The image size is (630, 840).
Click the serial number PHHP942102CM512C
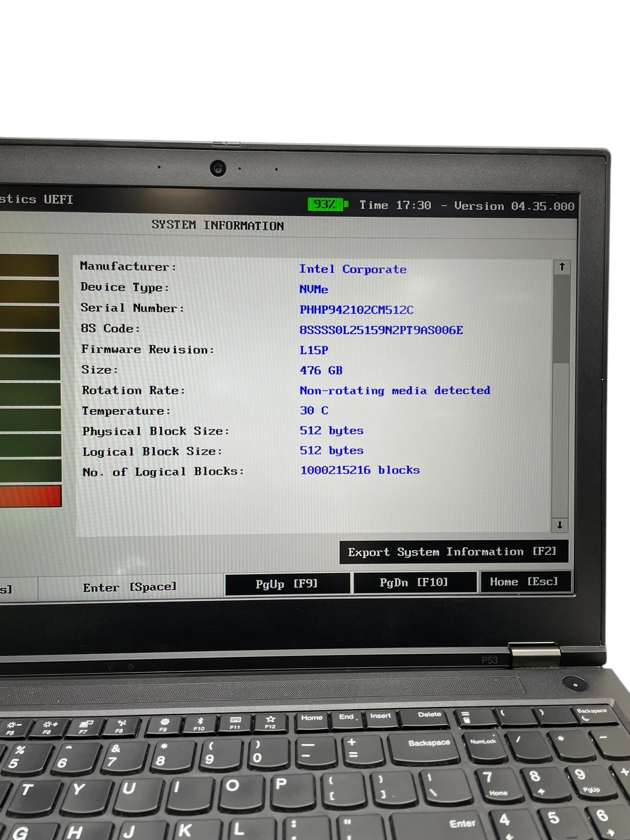pyautogui.click(x=356, y=310)
